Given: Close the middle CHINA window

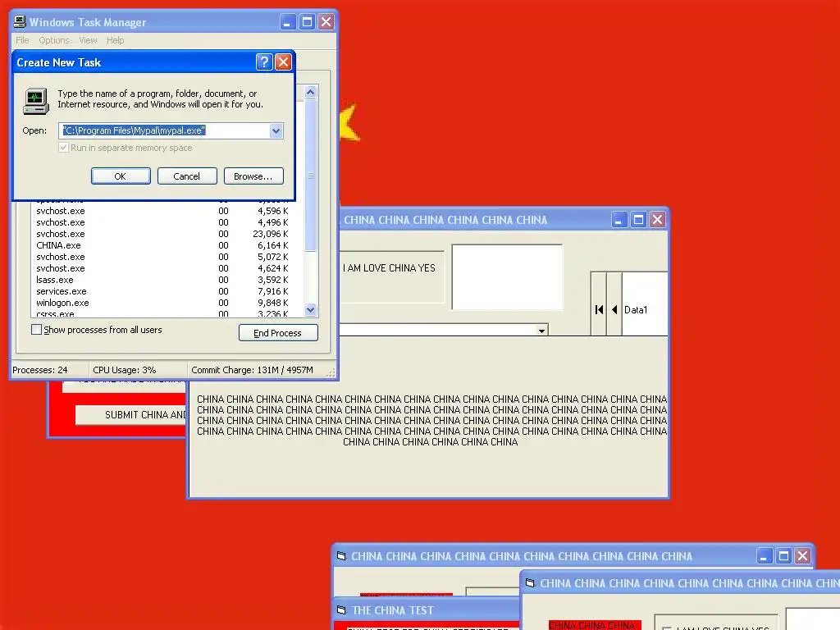Looking at the screenshot, I should (x=657, y=220).
